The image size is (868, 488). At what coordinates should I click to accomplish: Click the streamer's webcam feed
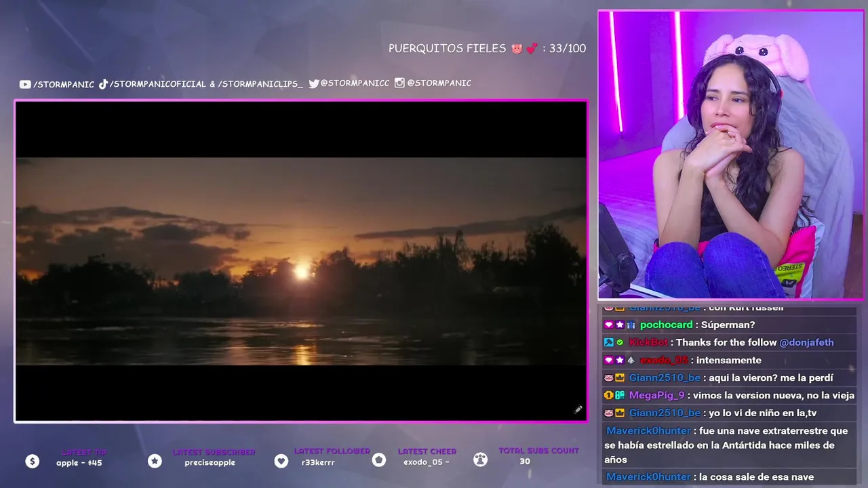731,155
